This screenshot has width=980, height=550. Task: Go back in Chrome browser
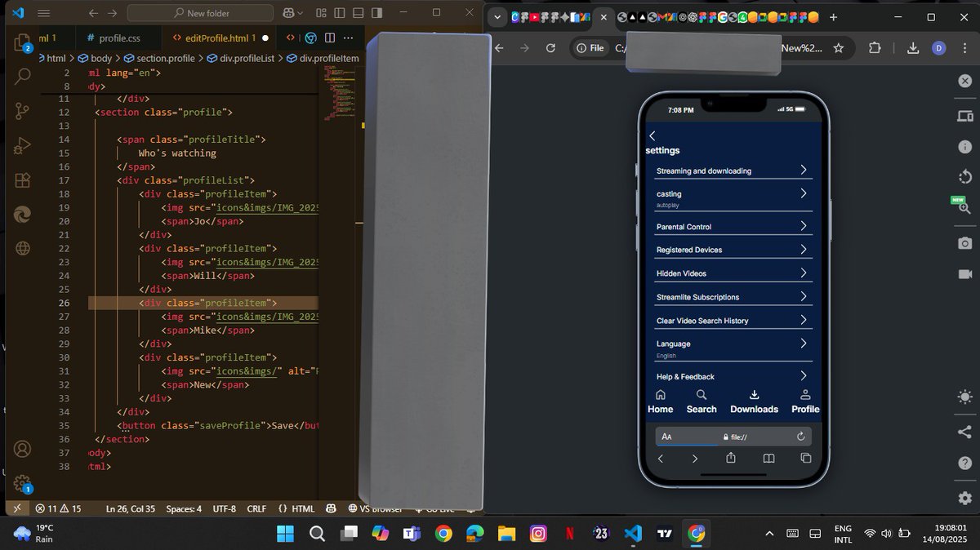[499, 48]
